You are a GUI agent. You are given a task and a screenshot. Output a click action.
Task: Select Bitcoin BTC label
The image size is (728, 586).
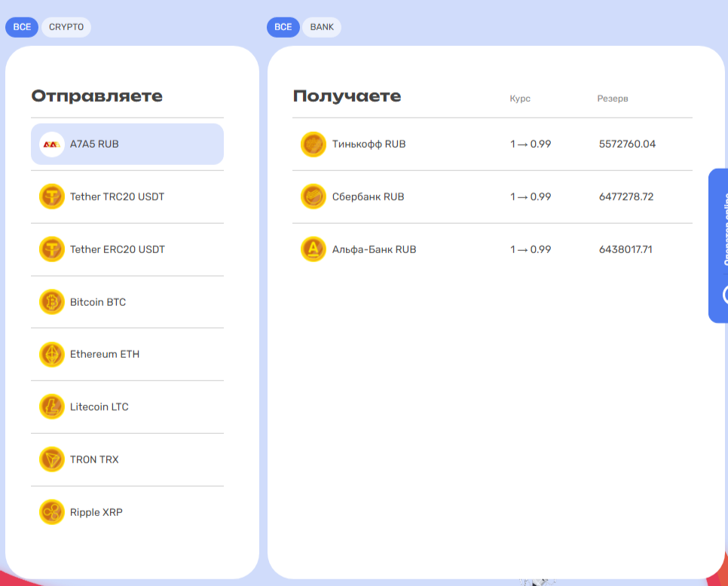pos(98,302)
